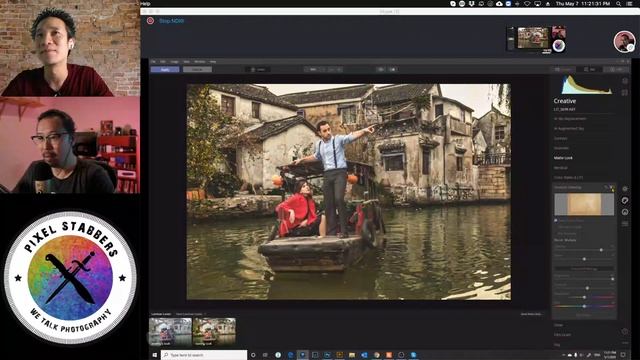This screenshot has width=640, height=360.
Task: Open the Window menu in Luminar
Action: 200,62
